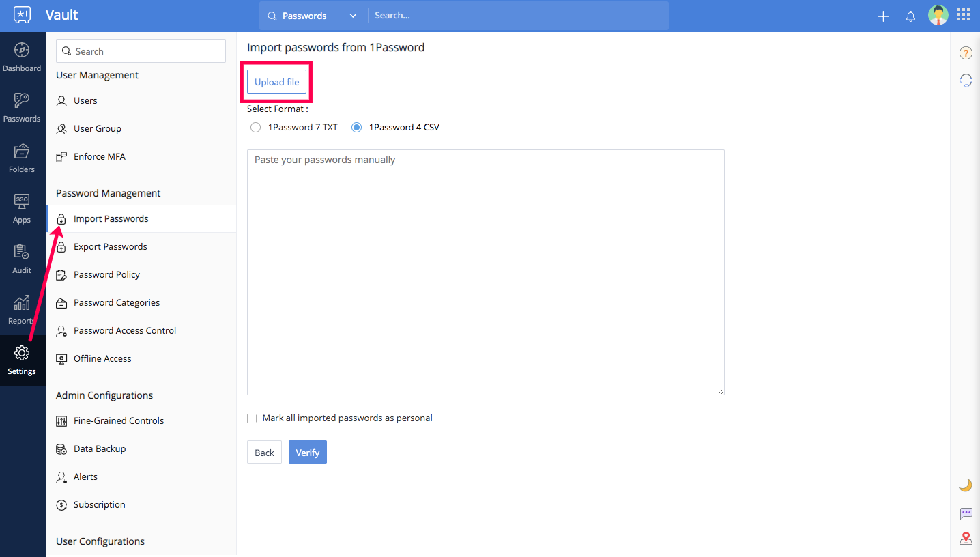
Task: Click the Settings gear icon
Action: click(22, 353)
